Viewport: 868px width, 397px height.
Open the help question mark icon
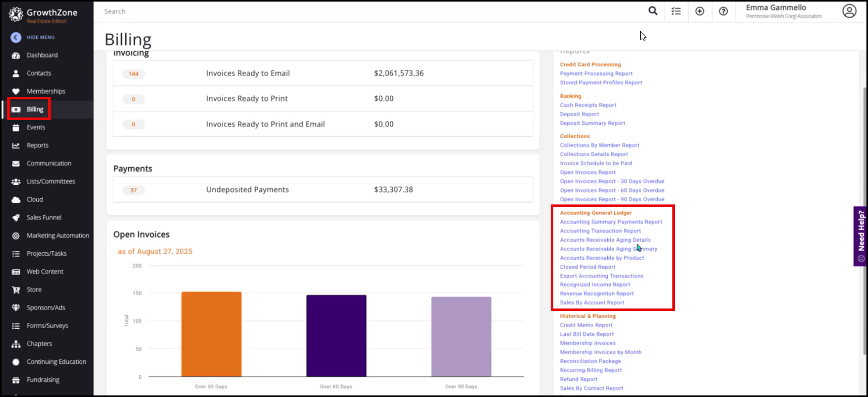[x=724, y=11]
